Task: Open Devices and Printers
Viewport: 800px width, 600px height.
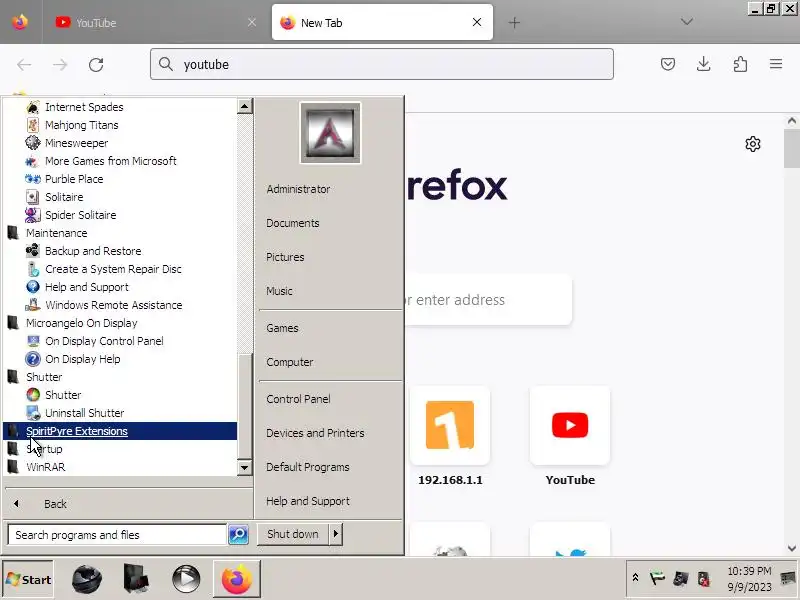Action: 315,433
